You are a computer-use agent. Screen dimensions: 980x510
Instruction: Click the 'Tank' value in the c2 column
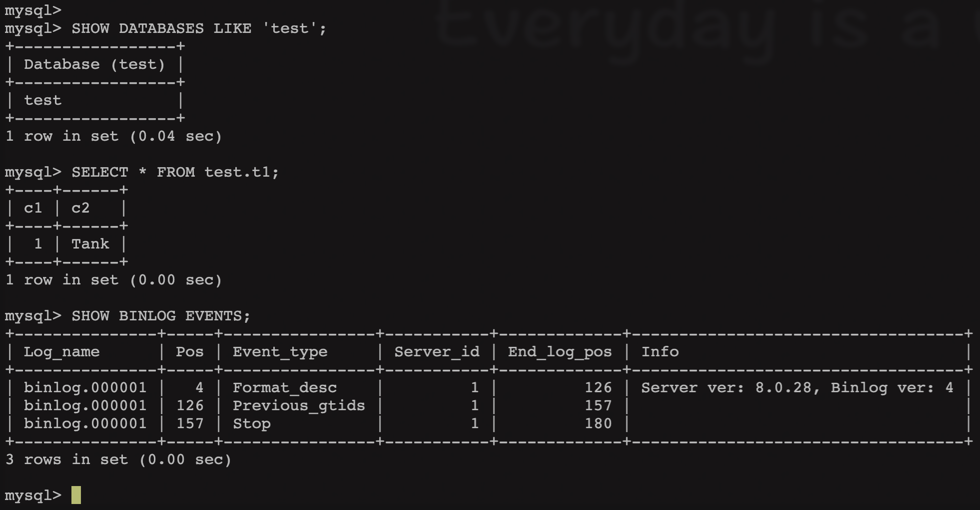[90, 244]
